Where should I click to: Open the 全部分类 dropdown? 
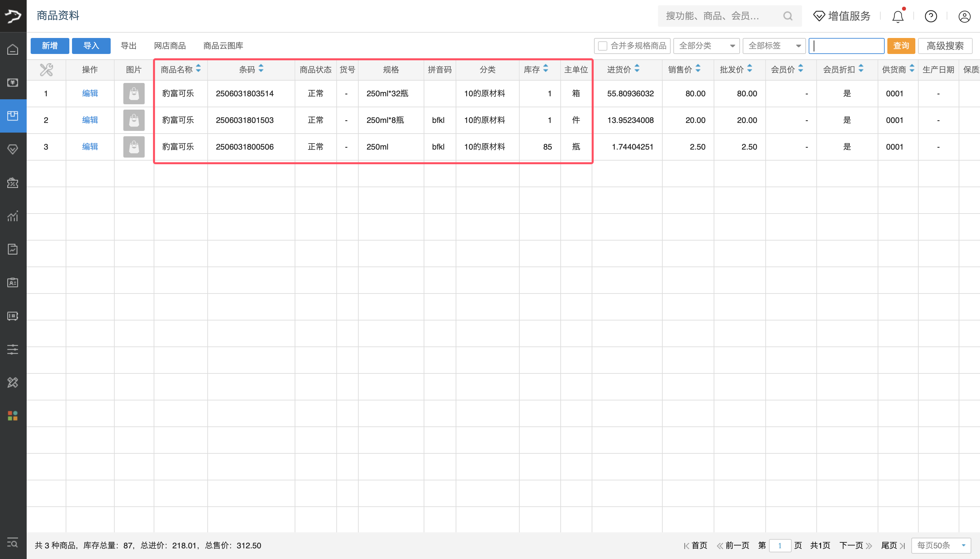click(x=706, y=46)
